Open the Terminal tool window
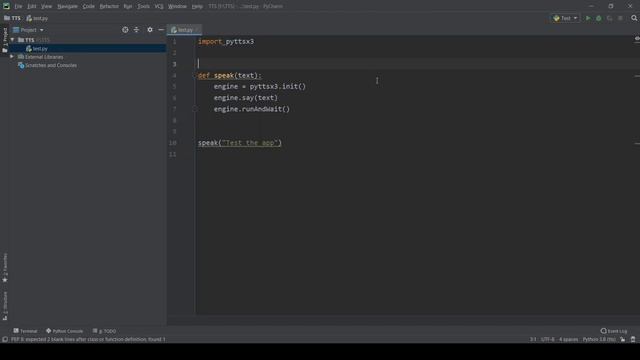The height and width of the screenshot is (360, 640). 25,331
